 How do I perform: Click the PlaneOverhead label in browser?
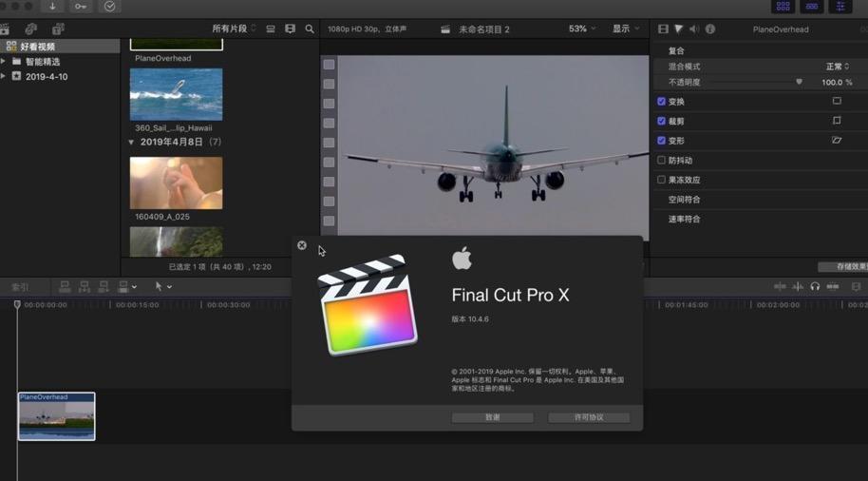click(x=162, y=58)
